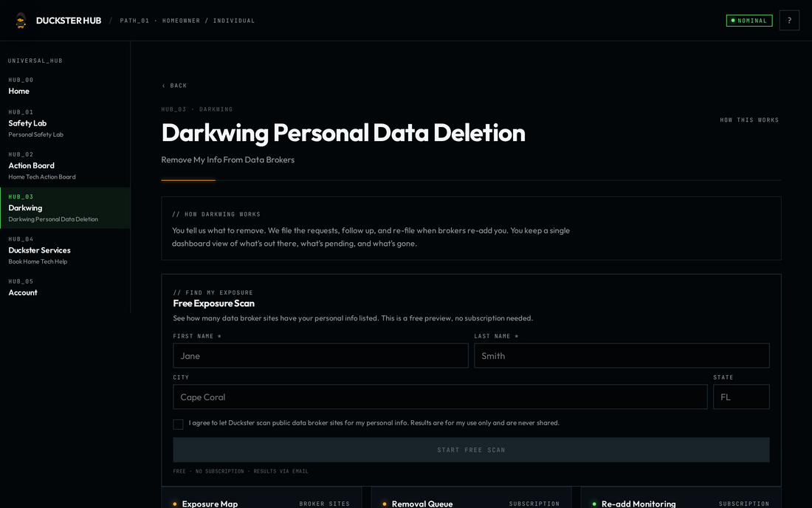812x508 pixels.
Task: Click the City input field
Action: (x=440, y=397)
